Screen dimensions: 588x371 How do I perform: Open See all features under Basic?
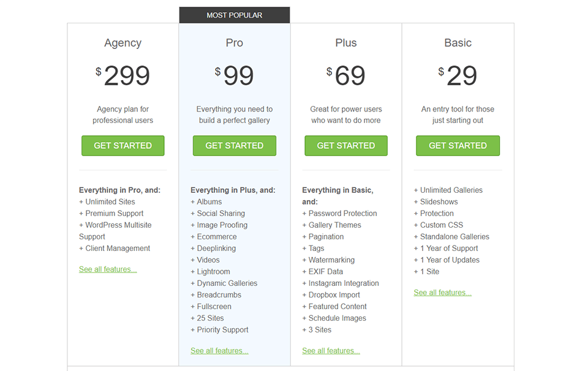442,292
